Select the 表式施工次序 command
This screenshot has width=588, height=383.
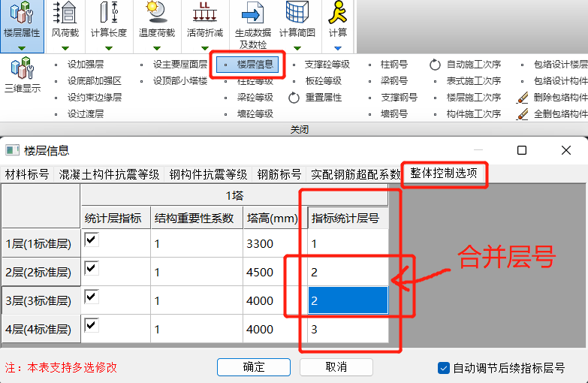point(474,81)
